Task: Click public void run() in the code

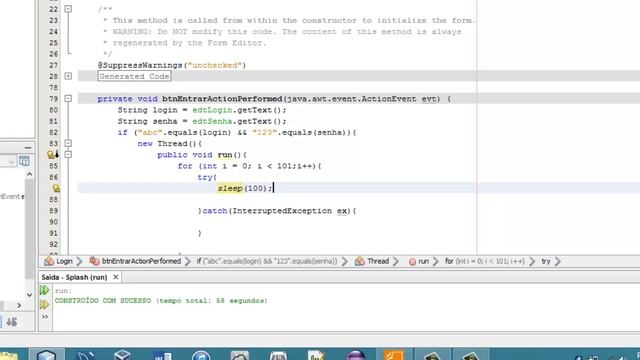Action: point(202,155)
